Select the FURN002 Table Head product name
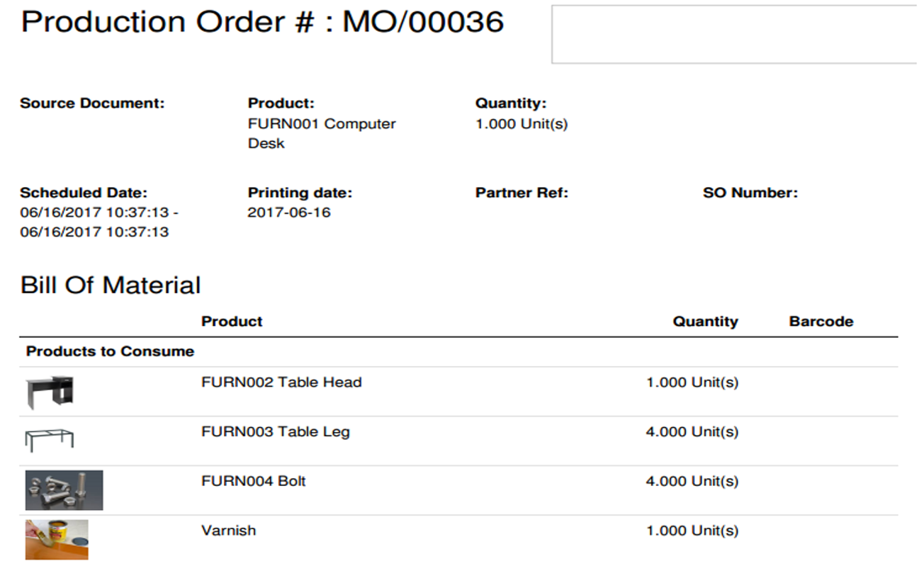Image resolution: width=924 pixels, height=578 pixels. pos(281,382)
